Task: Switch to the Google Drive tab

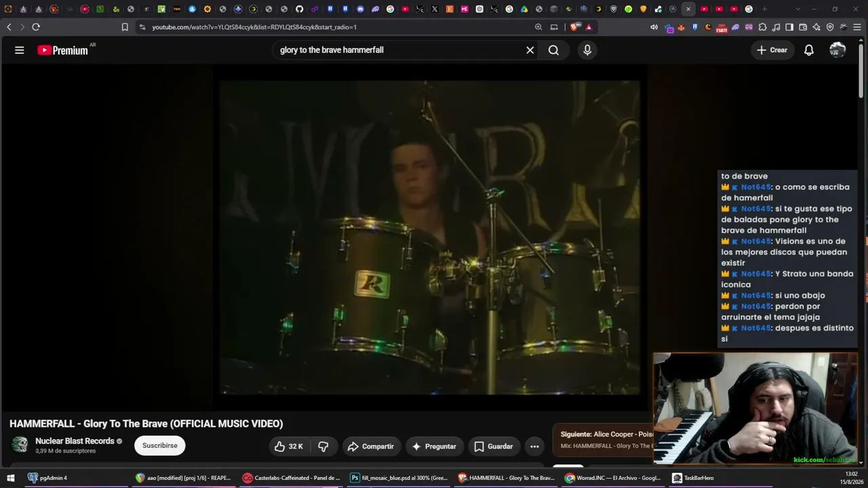Action: coord(524,9)
